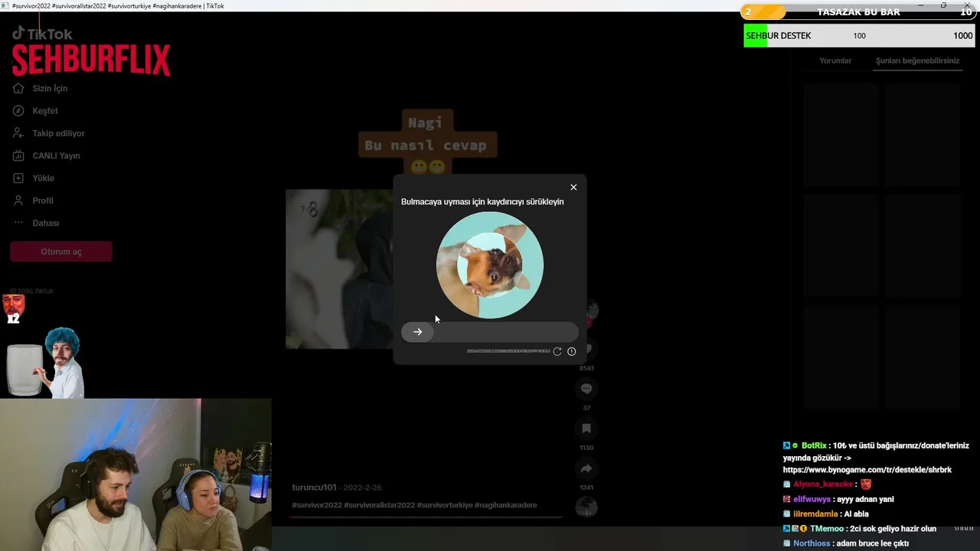Click the captcha instruction text
Screen dimensions: 980x551
(x=482, y=202)
